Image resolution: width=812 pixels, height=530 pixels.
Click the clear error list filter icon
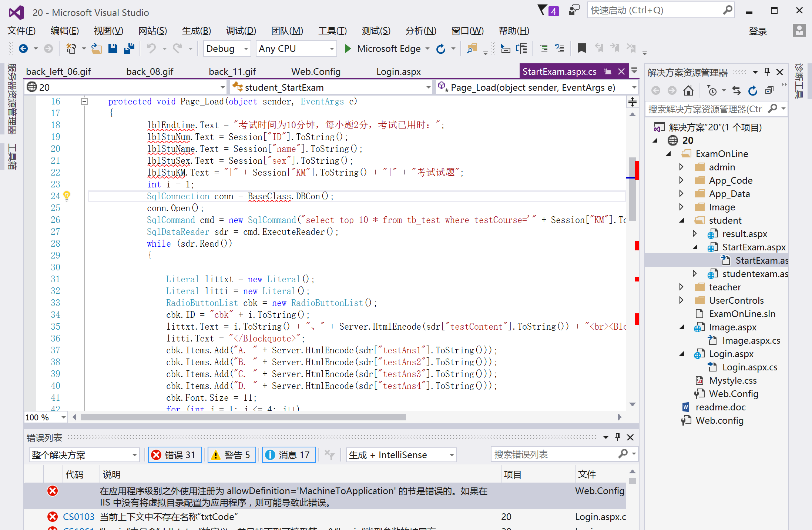click(329, 454)
